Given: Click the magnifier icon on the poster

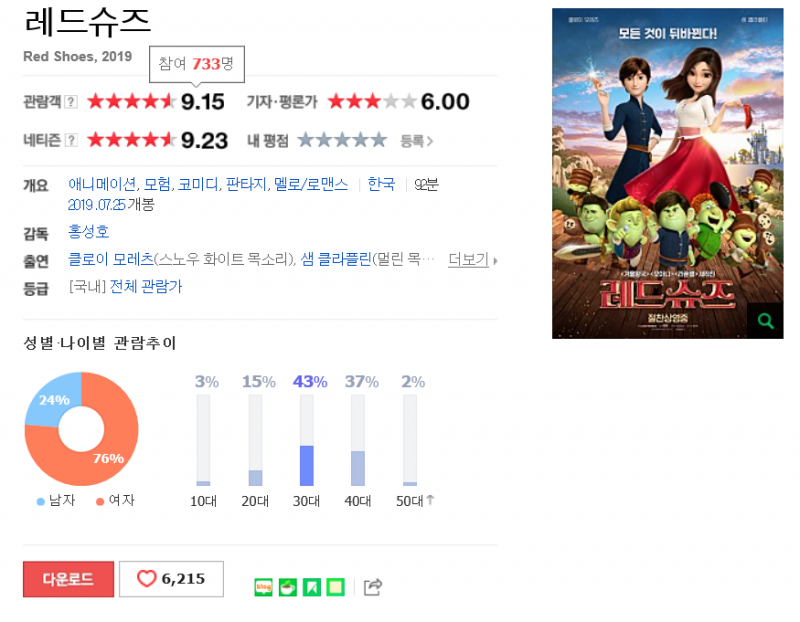Looking at the screenshot, I should [765, 321].
